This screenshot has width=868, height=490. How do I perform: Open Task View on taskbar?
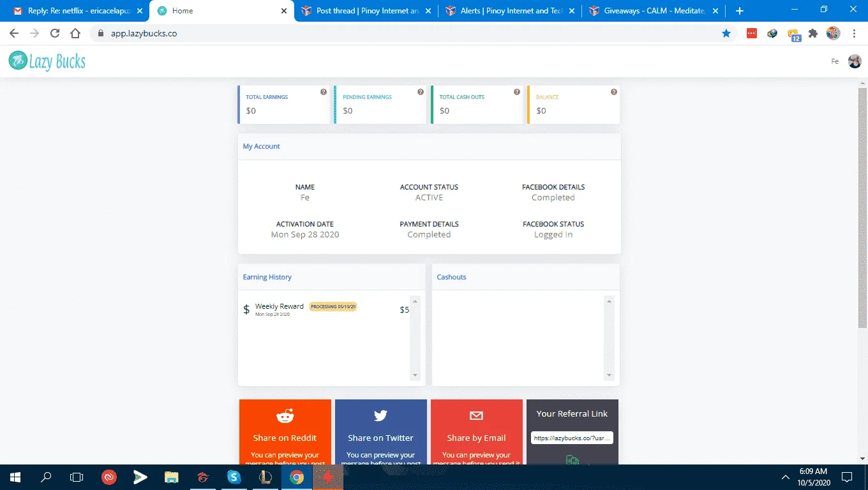coord(77,477)
